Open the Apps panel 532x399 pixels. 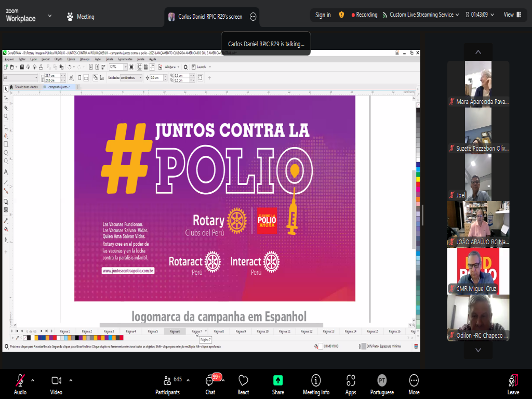[x=351, y=384]
